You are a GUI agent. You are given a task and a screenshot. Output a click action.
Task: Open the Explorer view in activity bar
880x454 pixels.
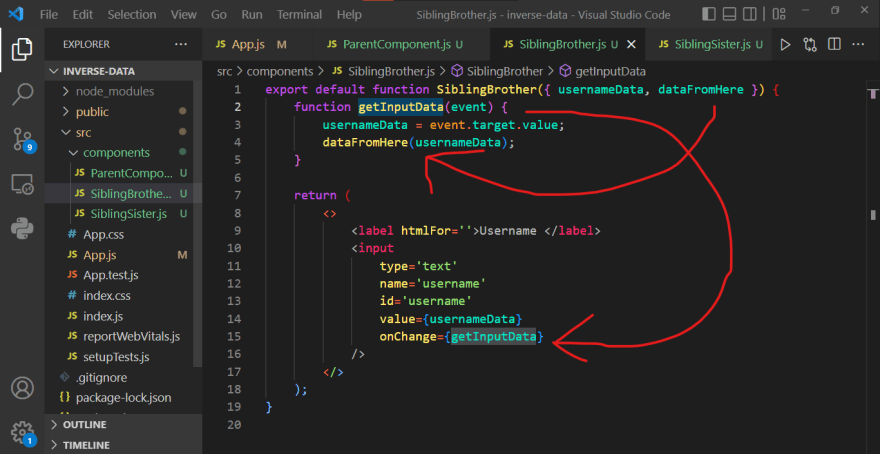[22, 49]
